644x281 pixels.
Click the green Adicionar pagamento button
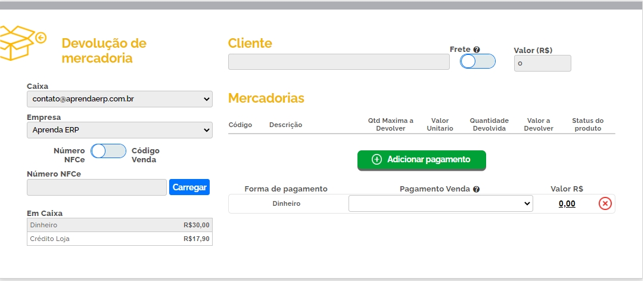421,160
